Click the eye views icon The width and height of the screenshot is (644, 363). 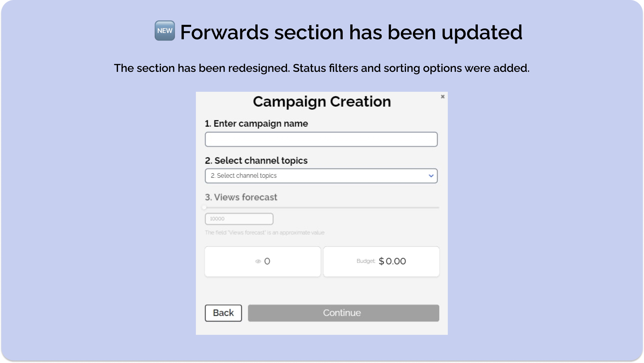coord(258,261)
